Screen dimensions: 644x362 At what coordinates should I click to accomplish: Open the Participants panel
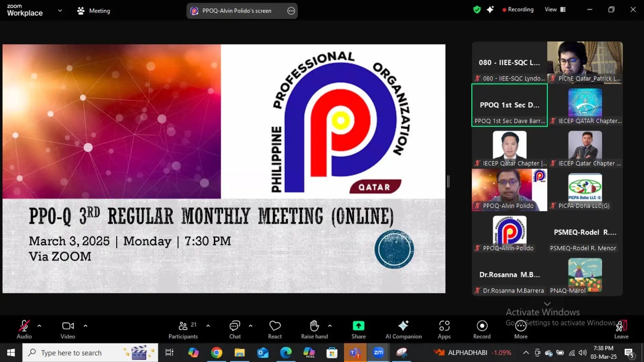coord(183,329)
